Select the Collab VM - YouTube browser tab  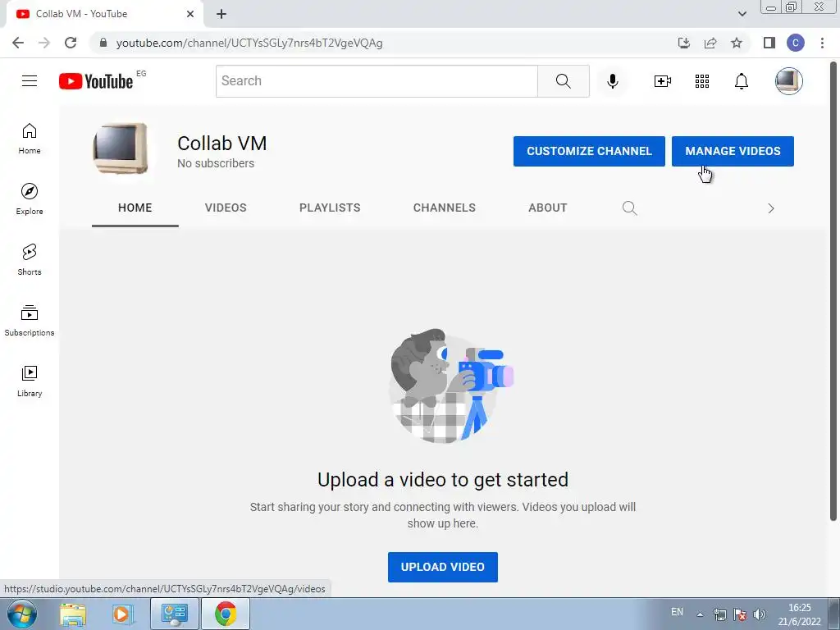(x=104, y=14)
